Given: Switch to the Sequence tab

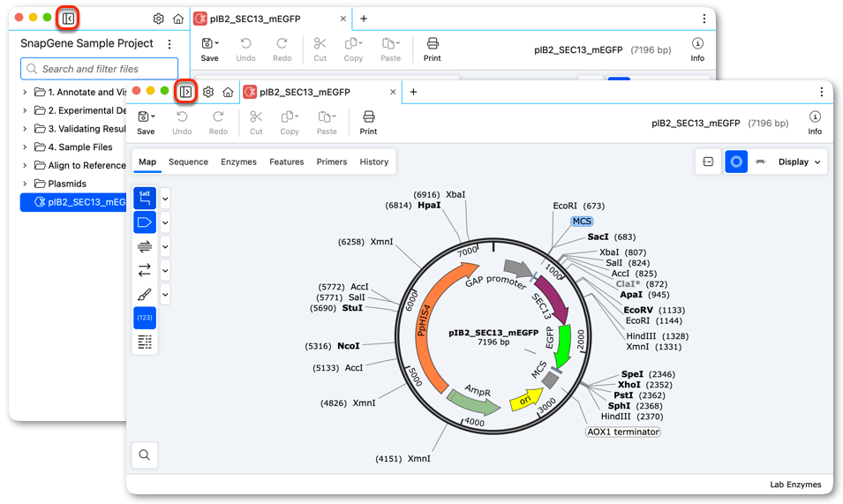Looking at the screenshot, I should (x=188, y=162).
